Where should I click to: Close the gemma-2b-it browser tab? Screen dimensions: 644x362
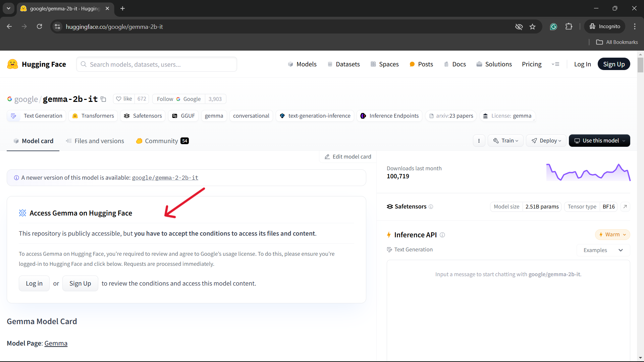[x=107, y=8]
